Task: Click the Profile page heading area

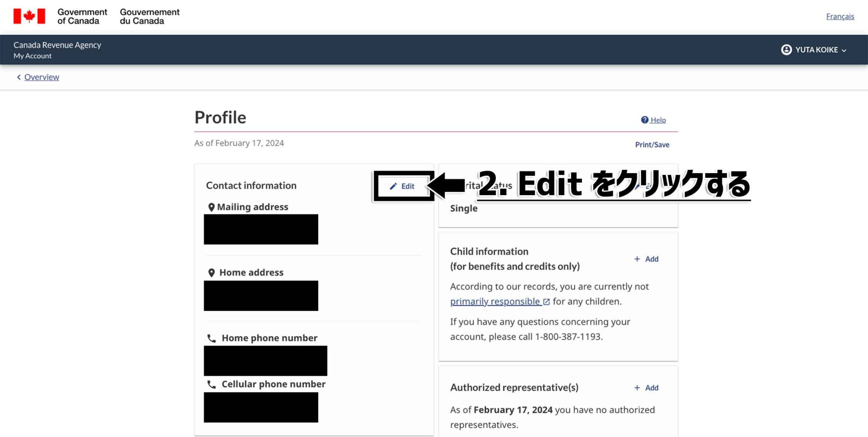Action: coord(220,117)
